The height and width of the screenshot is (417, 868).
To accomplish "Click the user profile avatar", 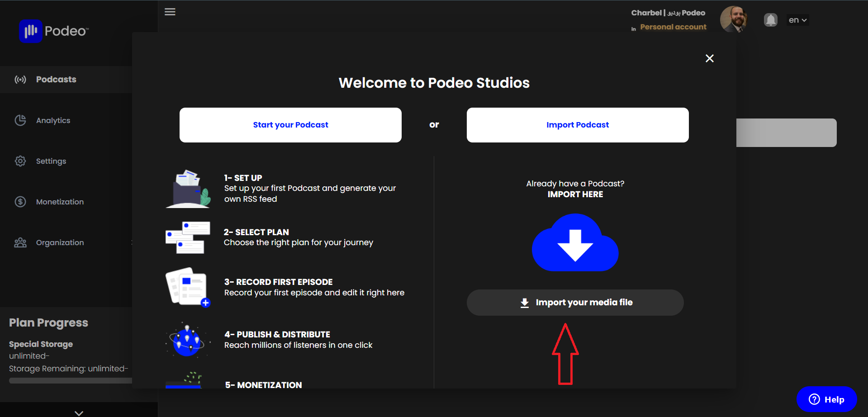I will click(733, 19).
